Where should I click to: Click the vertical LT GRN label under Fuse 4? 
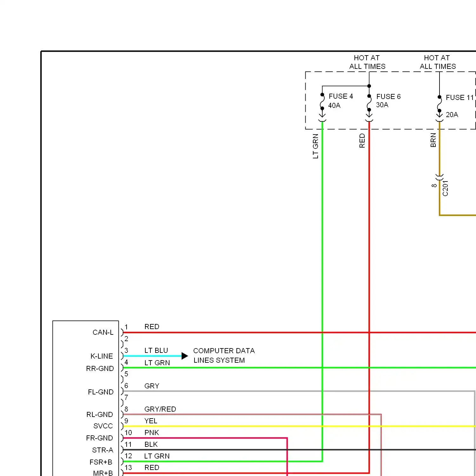point(315,146)
